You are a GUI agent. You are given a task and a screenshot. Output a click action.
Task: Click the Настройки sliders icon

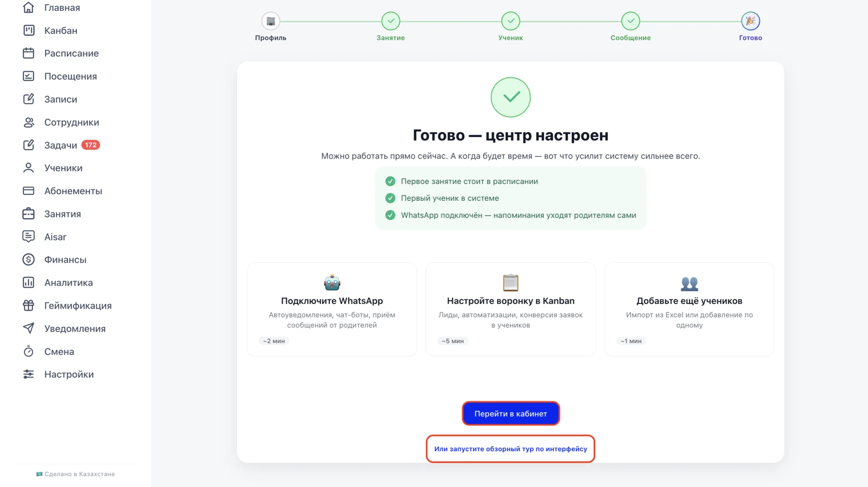(x=28, y=374)
